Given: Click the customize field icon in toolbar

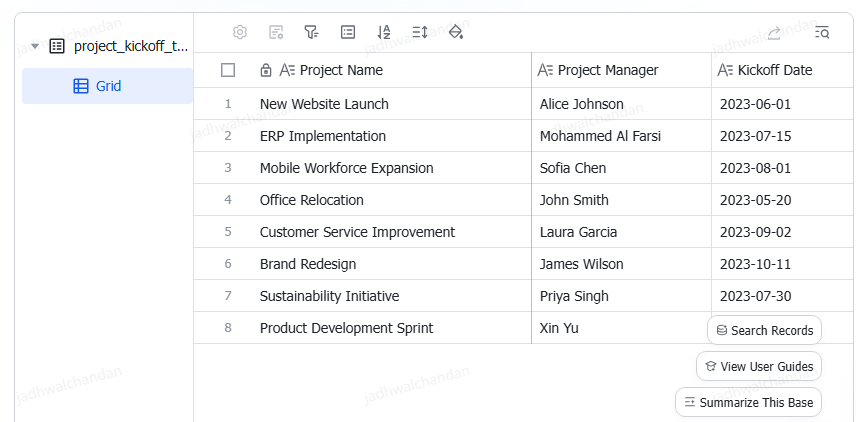Looking at the screenshot, I should pyautogui.click(x=276, y=32).
